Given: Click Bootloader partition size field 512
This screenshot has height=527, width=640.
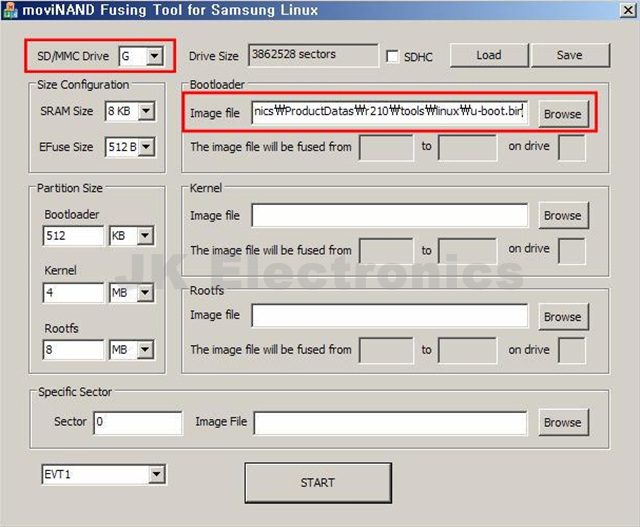Looking at the screenshot, I should point(73,236).
